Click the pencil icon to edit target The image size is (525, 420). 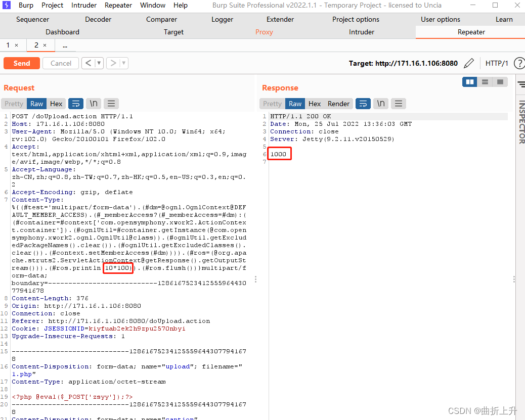[469, 63]
